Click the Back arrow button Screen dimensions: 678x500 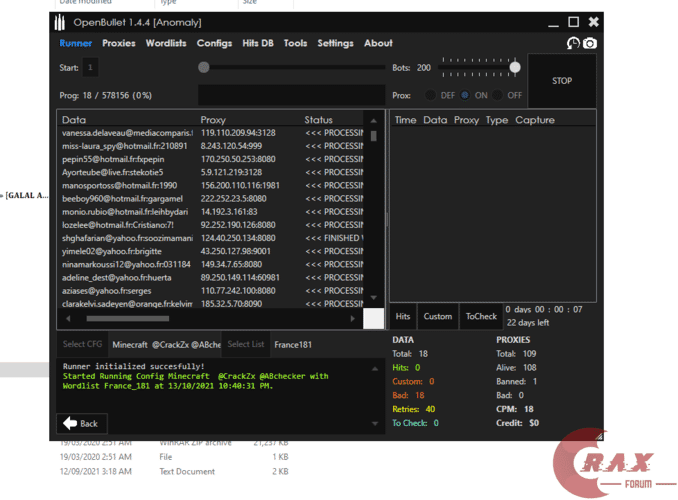pos(82,423)
